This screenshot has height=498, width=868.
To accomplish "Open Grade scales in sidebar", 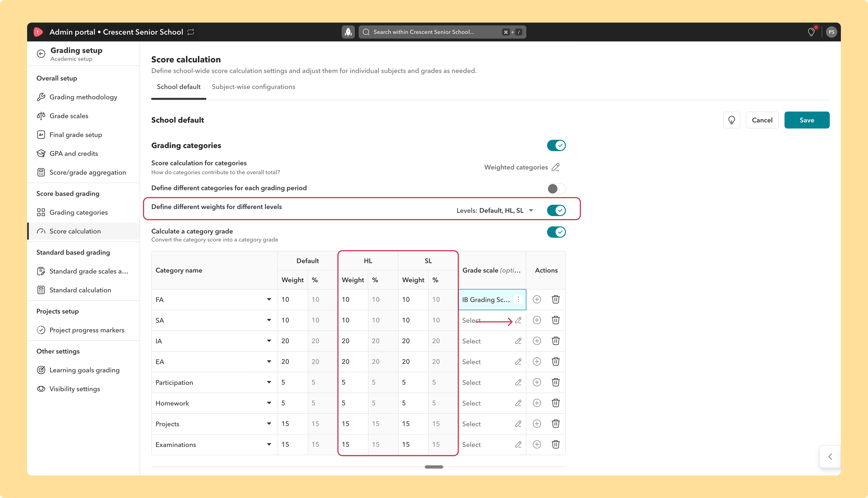I will [83, 116].
